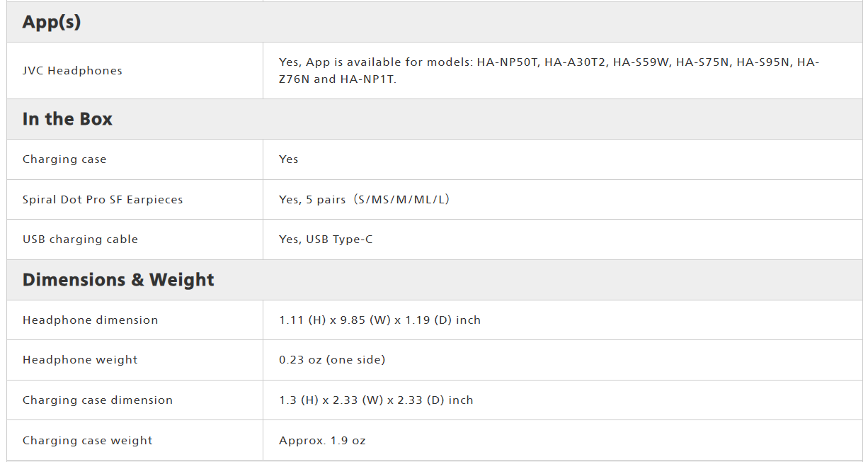Select the Headphone dimension label
Viewport: 868px width, 462px height.
[x=91, y=320]
